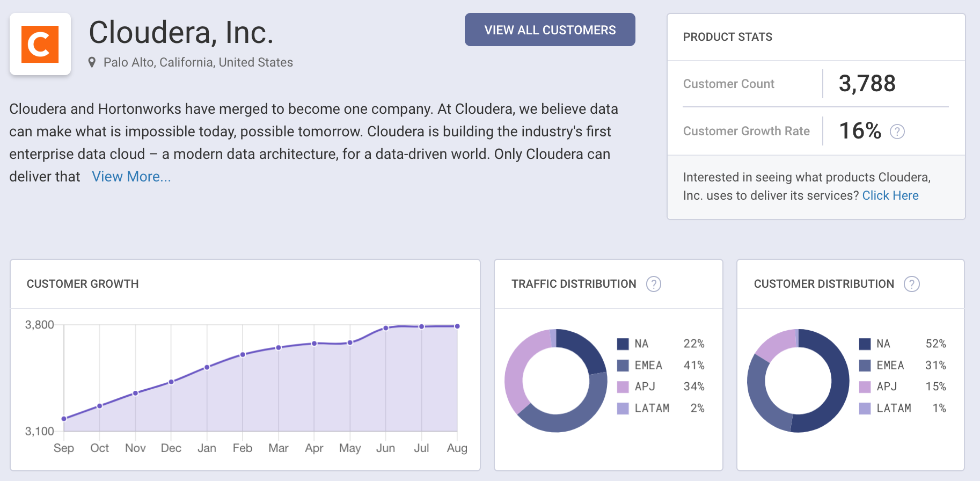Open Customer Growth Rate help icon

point(897,132)
